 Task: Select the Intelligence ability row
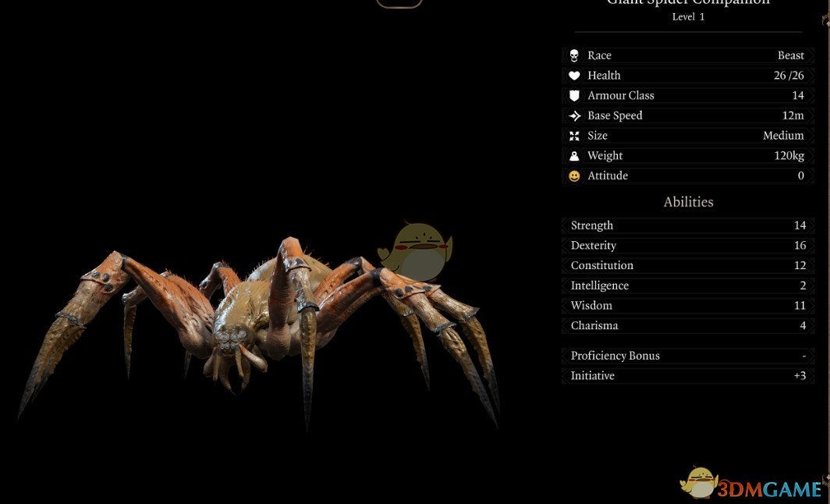[x=688, y=286]
